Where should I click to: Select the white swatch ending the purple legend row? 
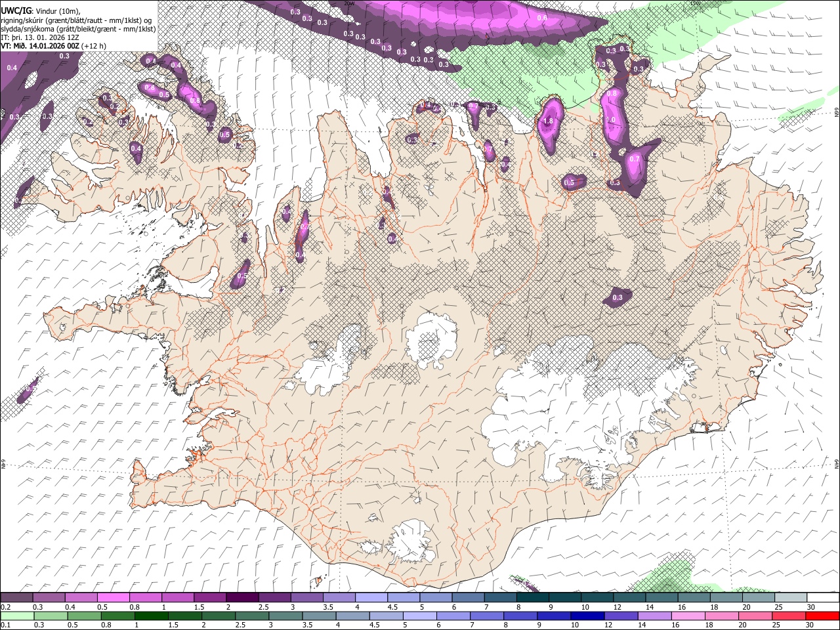coord(822,598)
